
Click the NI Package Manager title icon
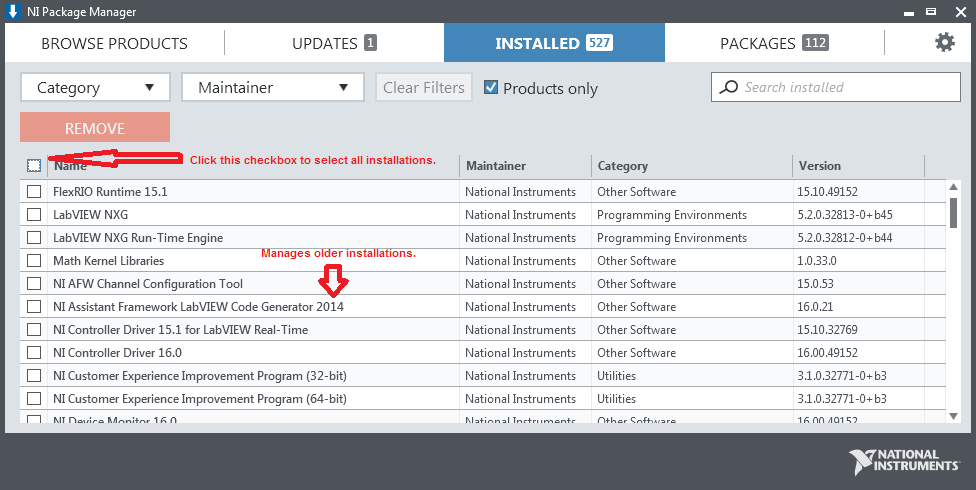coord(12,11)
